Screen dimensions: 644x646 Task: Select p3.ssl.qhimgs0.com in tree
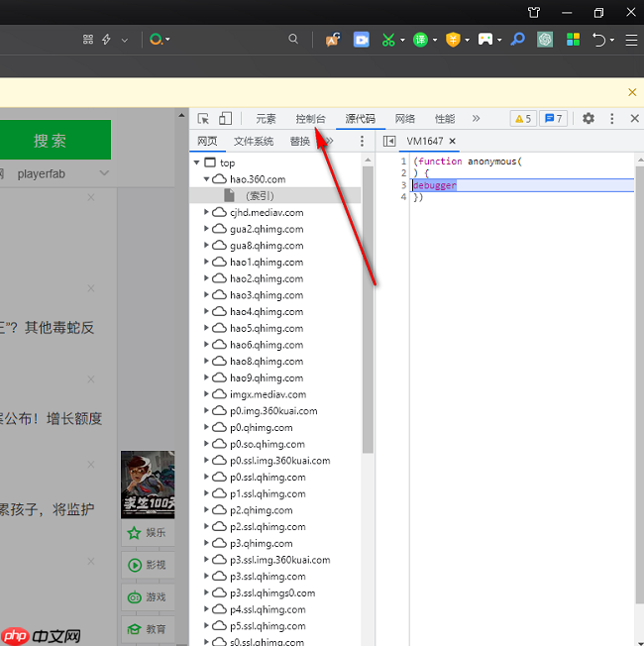coord(272,592)
